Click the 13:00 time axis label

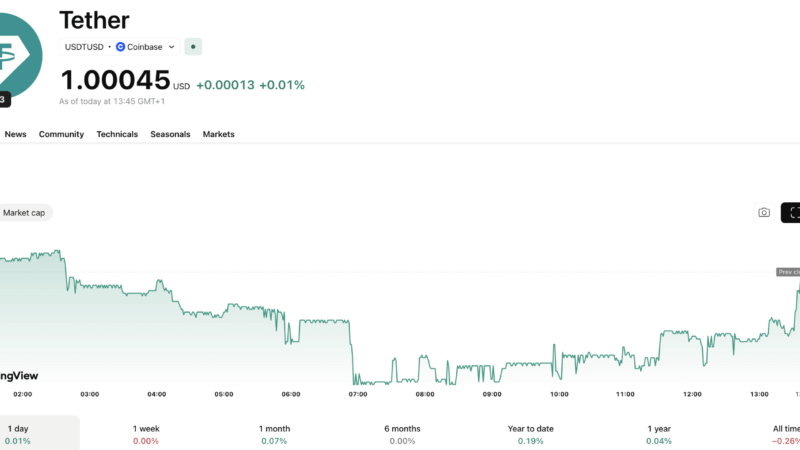click(759, 394)
